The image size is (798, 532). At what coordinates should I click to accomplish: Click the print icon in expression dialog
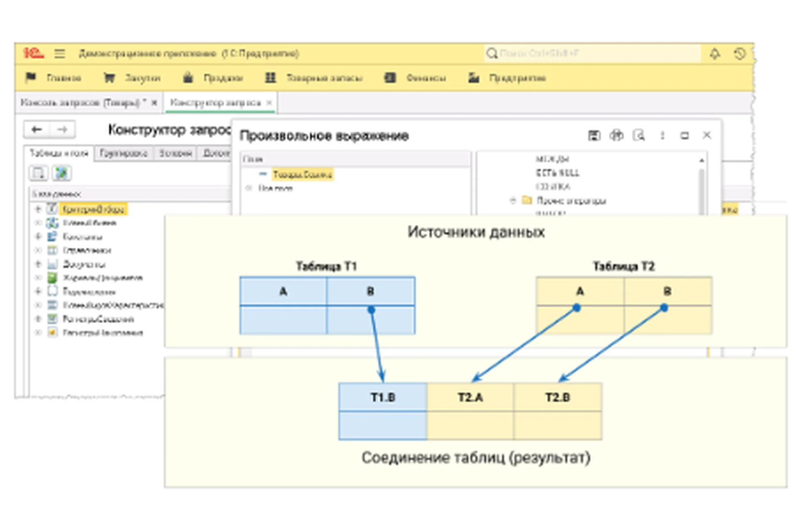pyautogui.click(x=616, y=135)
